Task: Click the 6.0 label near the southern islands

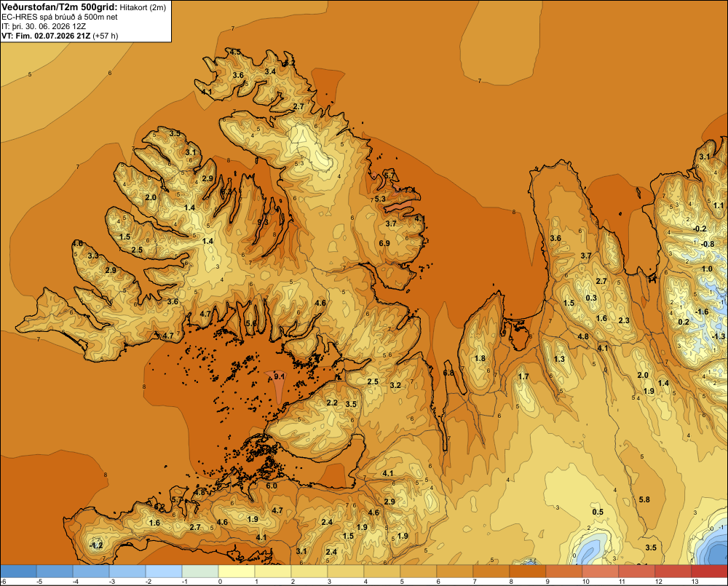Action: pyautogui.click(x=272, y=486)
